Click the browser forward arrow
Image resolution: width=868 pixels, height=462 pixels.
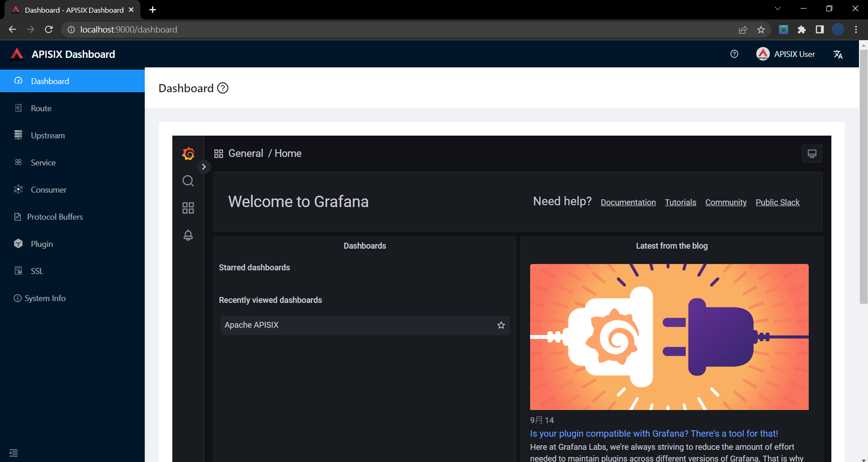coord(31,29)
